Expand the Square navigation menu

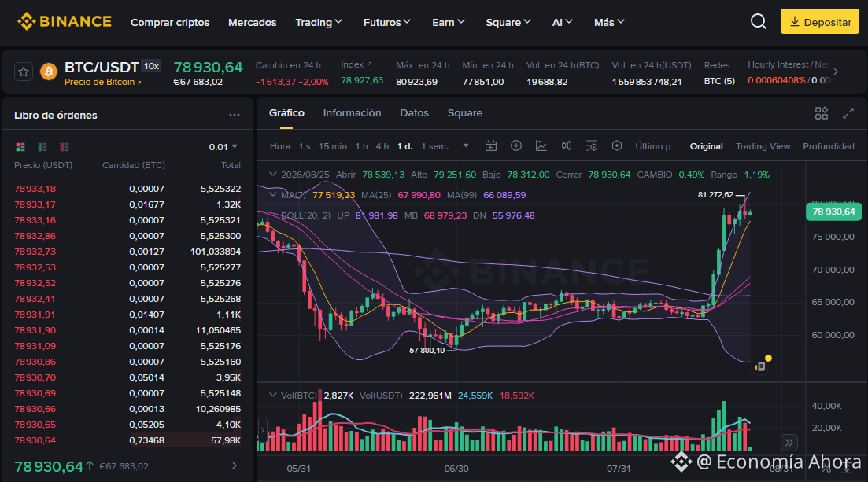pyautogui.click(x=508, y=22)
